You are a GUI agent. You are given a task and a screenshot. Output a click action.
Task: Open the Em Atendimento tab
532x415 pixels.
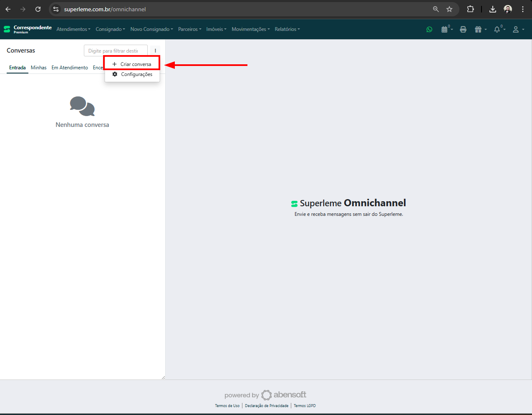pyautogui.click(x=69, y=67)
